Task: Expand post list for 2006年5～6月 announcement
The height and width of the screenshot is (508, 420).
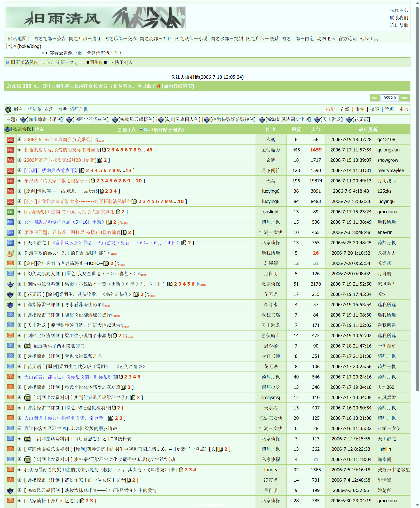Action: tap(19, 140)
